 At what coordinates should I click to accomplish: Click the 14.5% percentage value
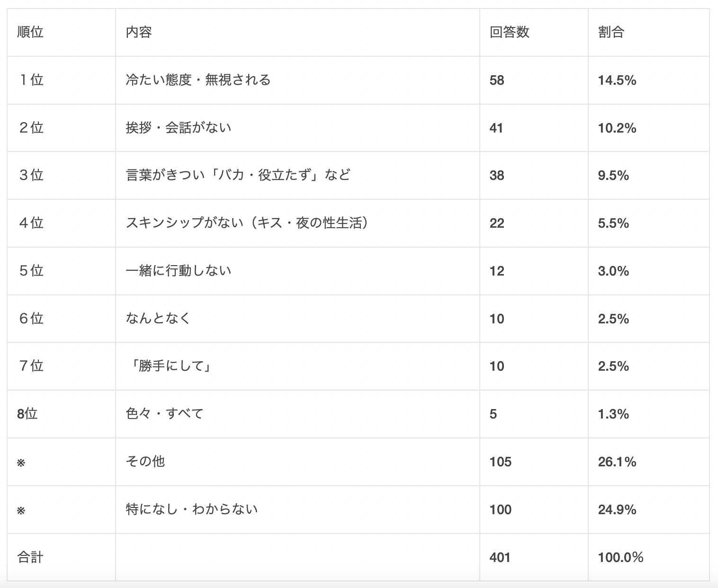pyautogui.click(x=617, y=80)
